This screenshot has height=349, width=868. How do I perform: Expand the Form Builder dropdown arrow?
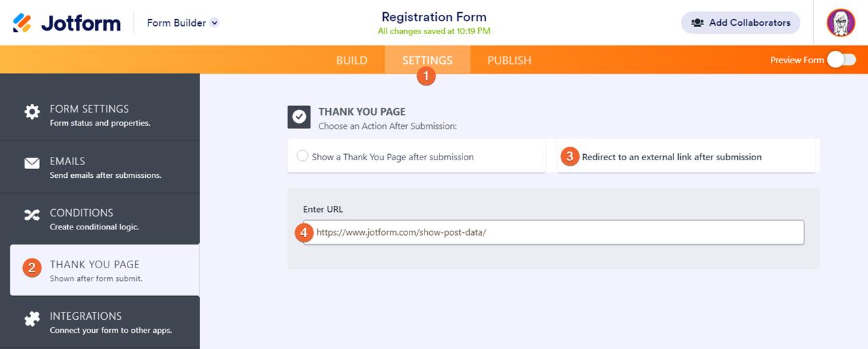click(215, 22)
